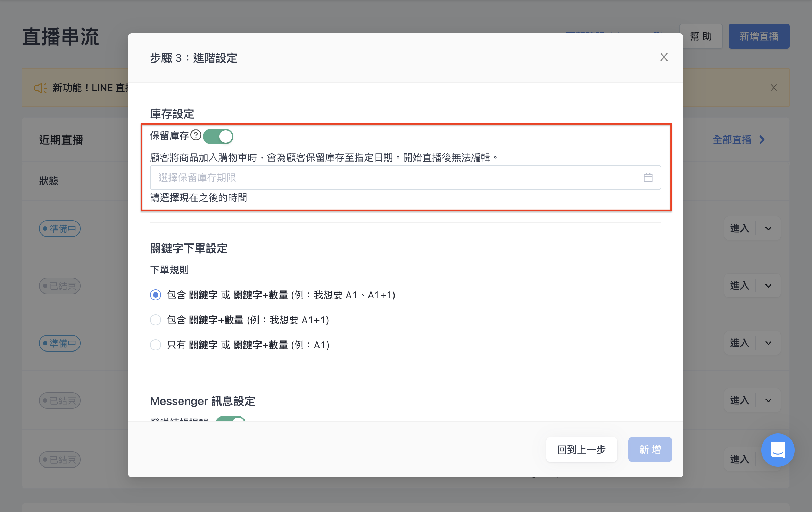812x512 pixels.
Task: Click the 選擇保留庫存期限 date input
Action: 405,177
